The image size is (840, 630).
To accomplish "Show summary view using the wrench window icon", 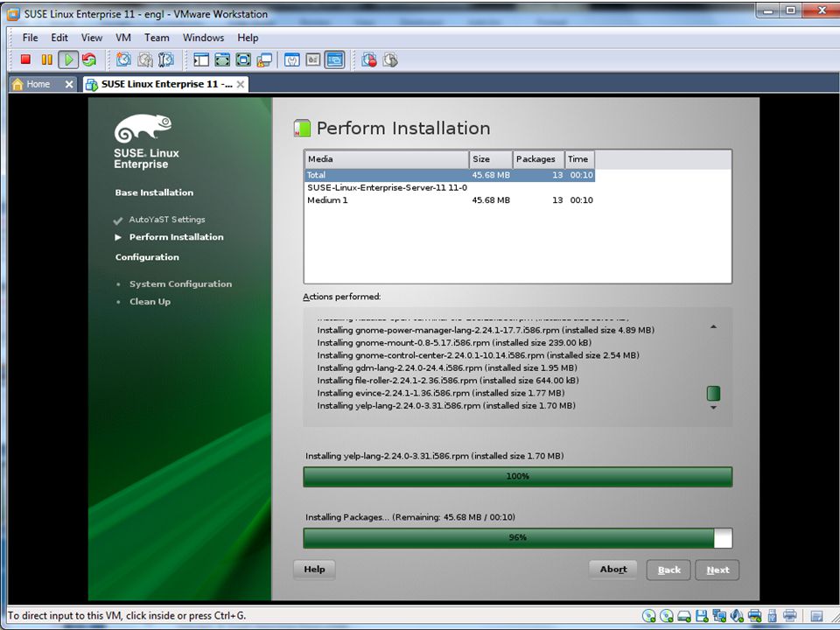I will [x=292, y=59].
